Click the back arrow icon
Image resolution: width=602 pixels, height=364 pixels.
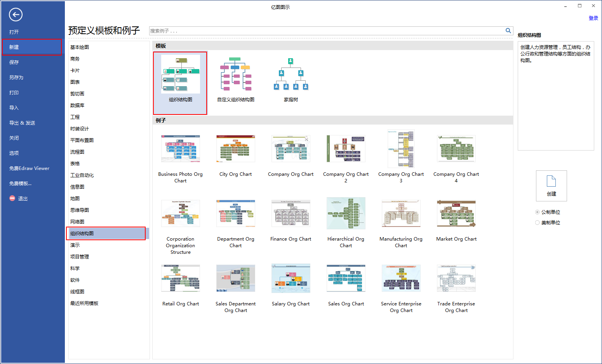(16, 15)
